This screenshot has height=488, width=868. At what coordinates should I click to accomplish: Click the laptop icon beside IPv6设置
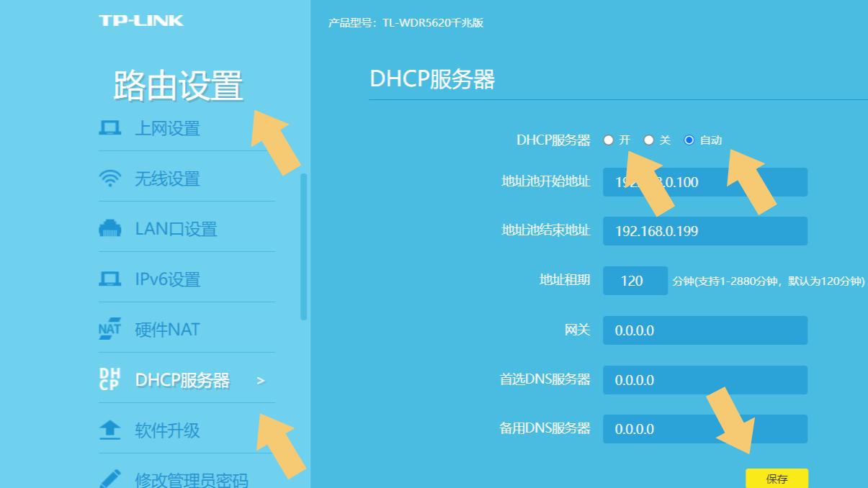point(109,279)
